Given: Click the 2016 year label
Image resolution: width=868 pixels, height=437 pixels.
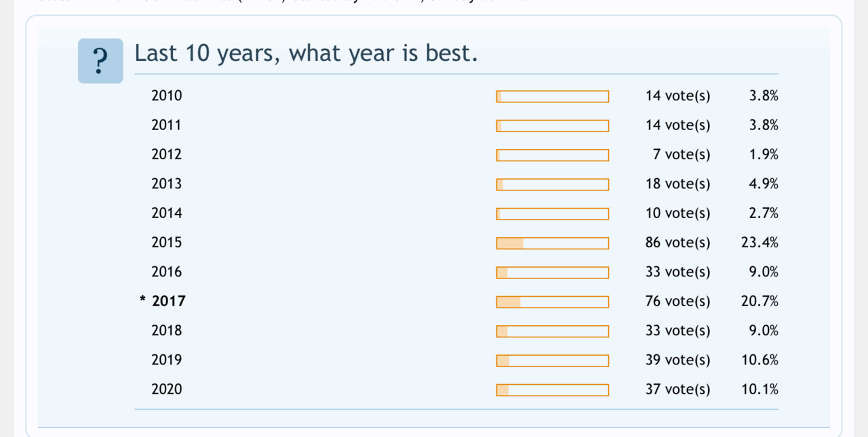Looking at the screenshot, I should (x=167, y=272).
